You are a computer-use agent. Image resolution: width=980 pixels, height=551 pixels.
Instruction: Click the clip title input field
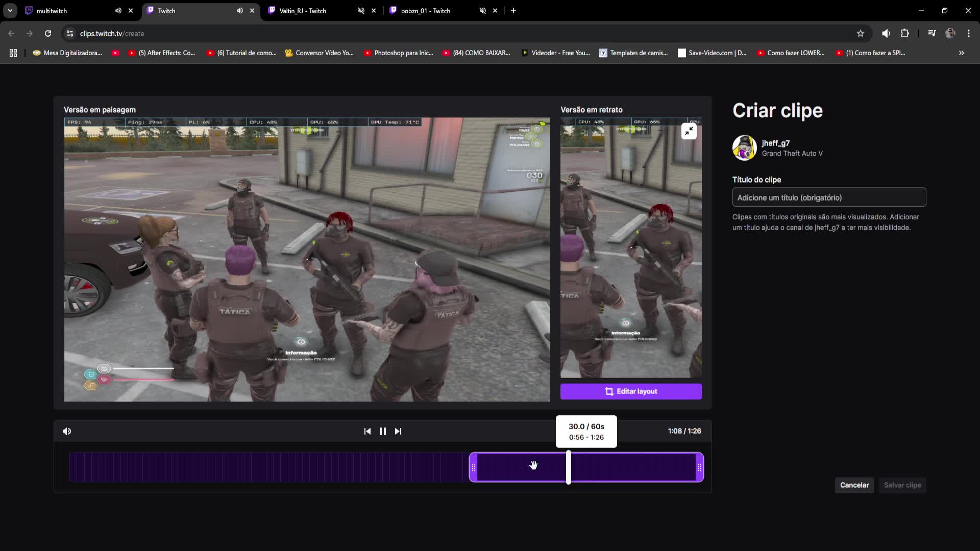click(x=829, y=197)
